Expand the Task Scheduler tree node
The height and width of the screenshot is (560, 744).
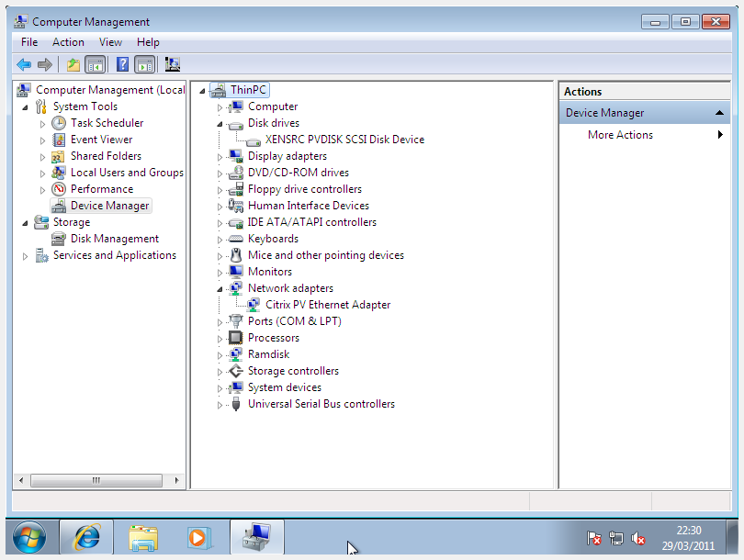point(42,124)
